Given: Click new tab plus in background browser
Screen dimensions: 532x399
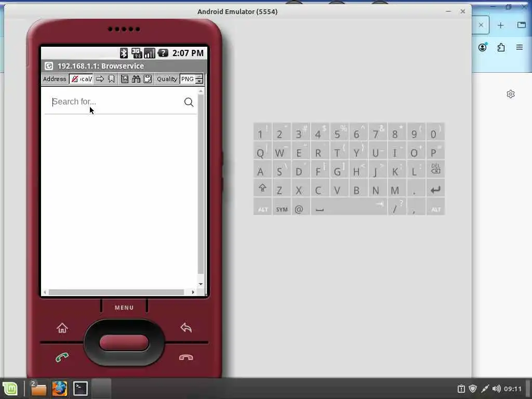Looking at the screenshot, I should click(500, 25).
